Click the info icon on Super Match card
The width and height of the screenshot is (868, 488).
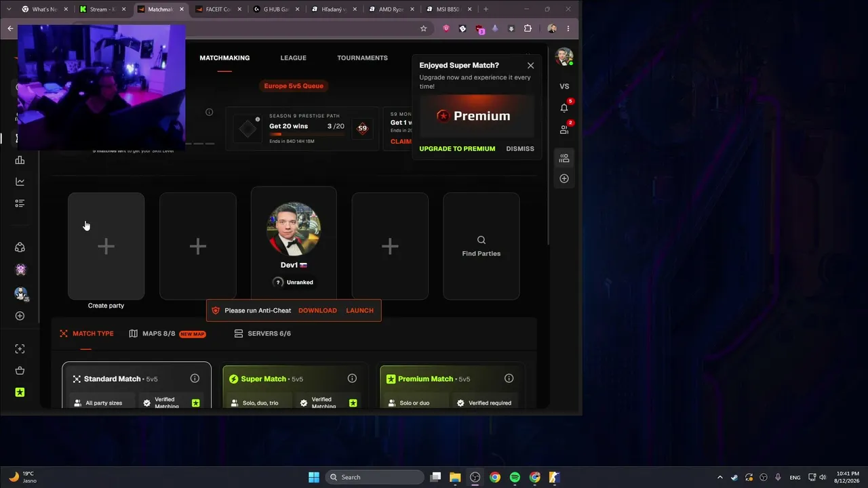click(352, 378)
